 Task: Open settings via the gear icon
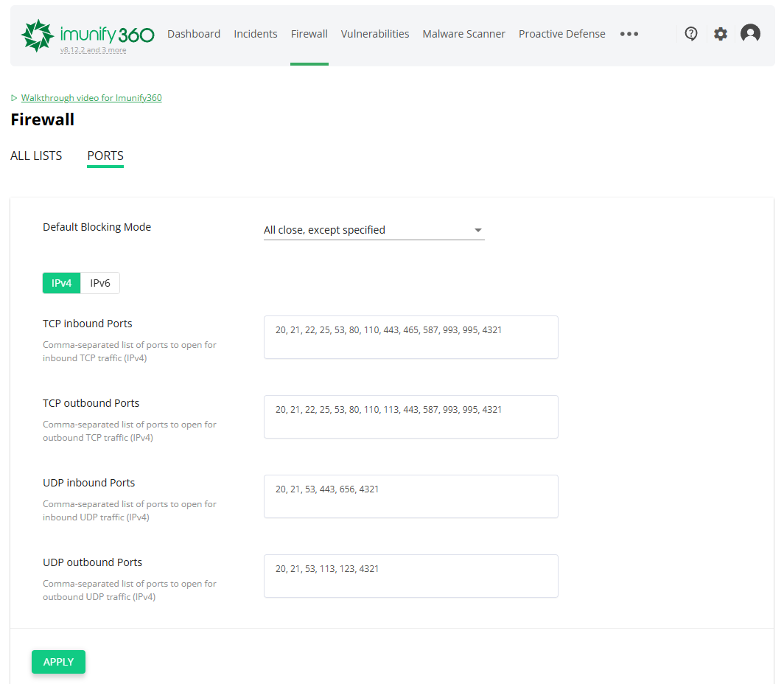point(721,34)
